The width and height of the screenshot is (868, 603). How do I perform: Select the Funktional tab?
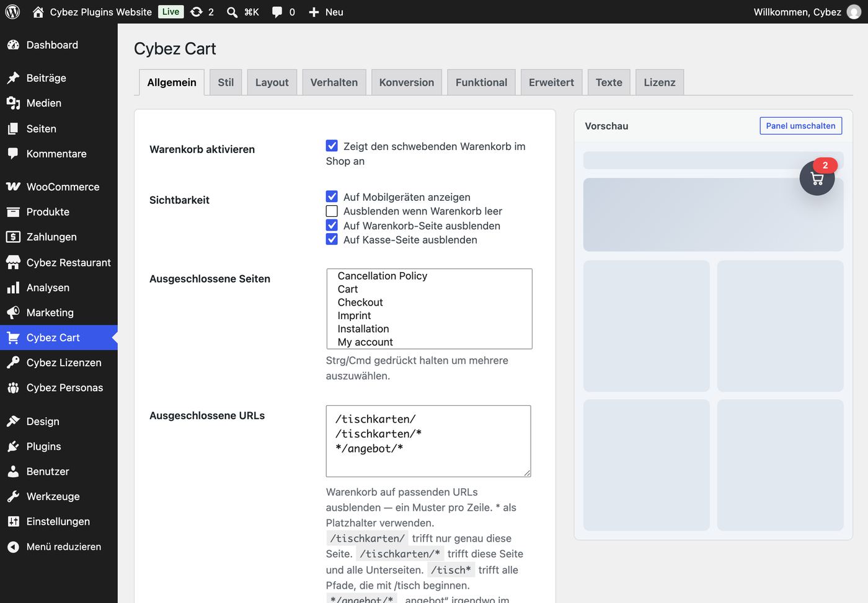point(481,82)
